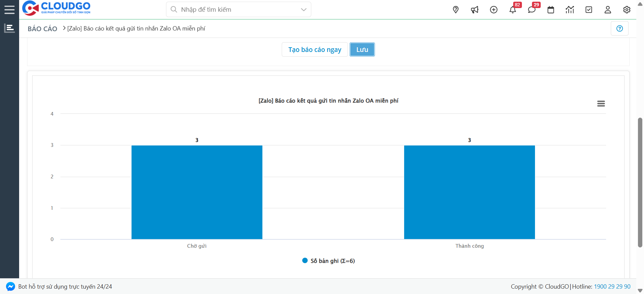Screen dimensions: 644x294
Task: Click the BÁO CÁO breadcrumb
Action: (x=42, y=29)
